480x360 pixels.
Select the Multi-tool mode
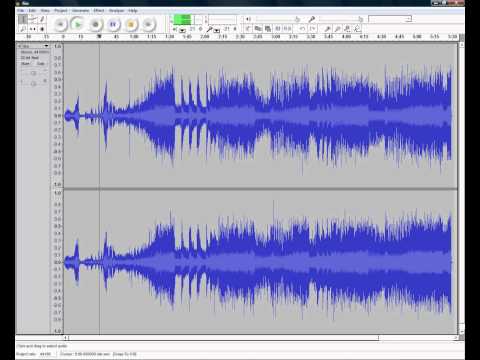point(42,29)
